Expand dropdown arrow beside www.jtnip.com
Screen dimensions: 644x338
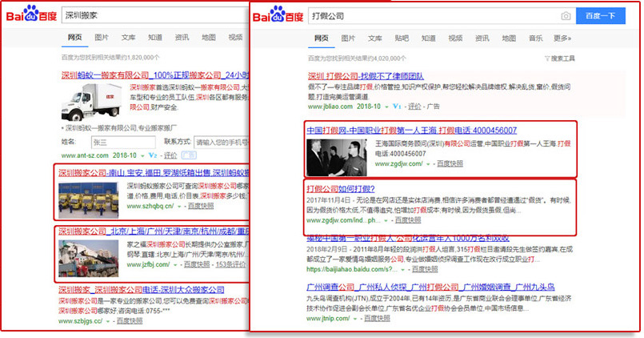coord(354,320)
